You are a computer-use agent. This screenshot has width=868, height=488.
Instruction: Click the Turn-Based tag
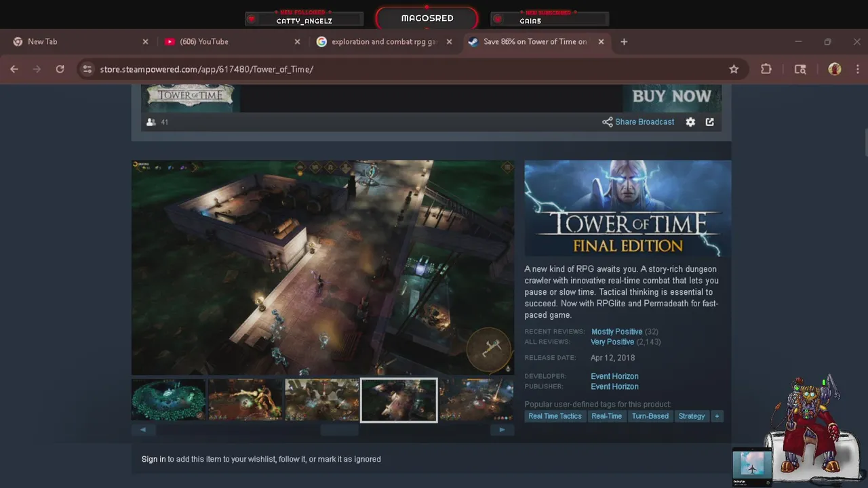[650, 416]
